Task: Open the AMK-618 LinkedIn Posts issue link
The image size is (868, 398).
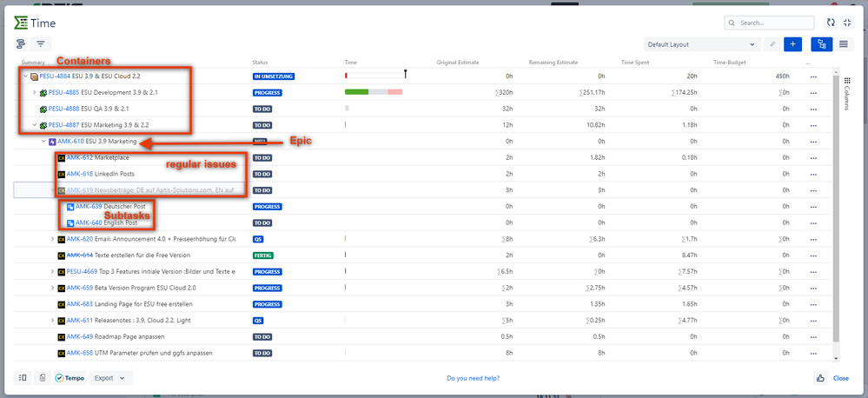Action: pyautogui.click(x=80, y=174)
